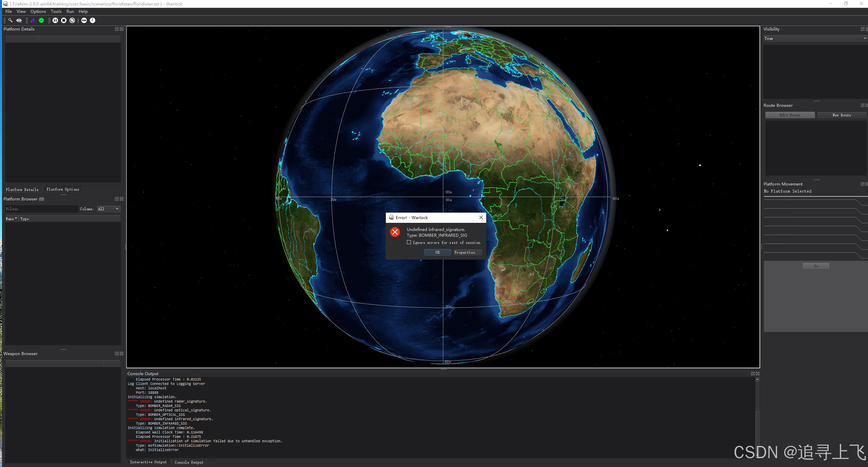Click the purple wizard hat icon

coord(33,20)
